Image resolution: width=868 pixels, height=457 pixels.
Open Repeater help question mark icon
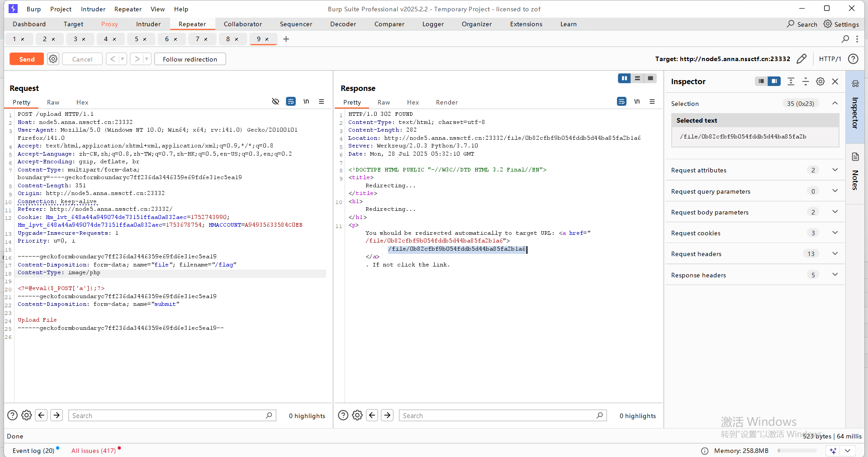853,59
